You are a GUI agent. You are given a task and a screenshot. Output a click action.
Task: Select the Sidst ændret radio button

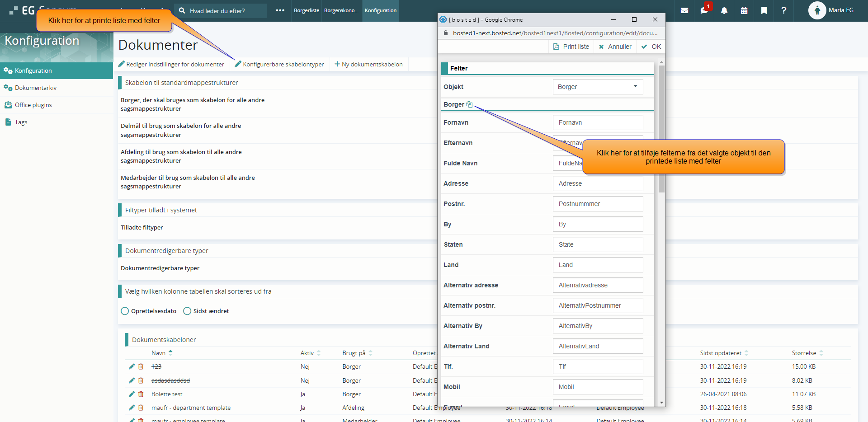click(187, 311)
